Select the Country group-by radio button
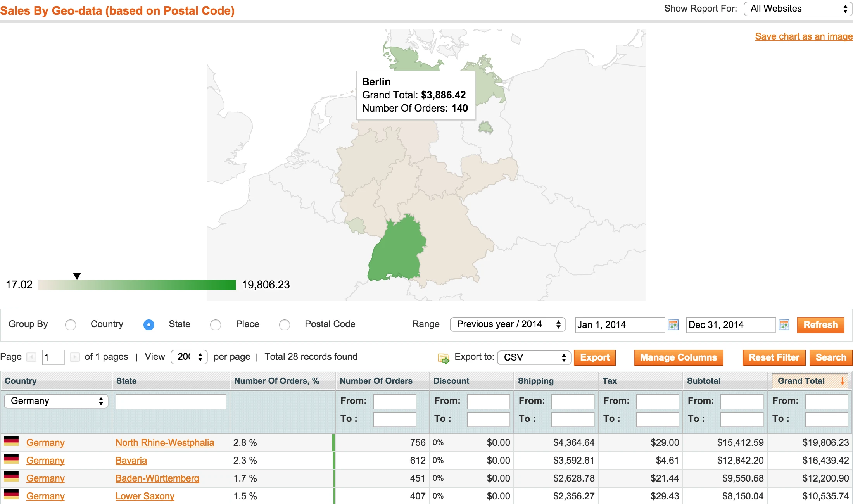The width and height of the screenshot is (853, 504). coord(71,325)
